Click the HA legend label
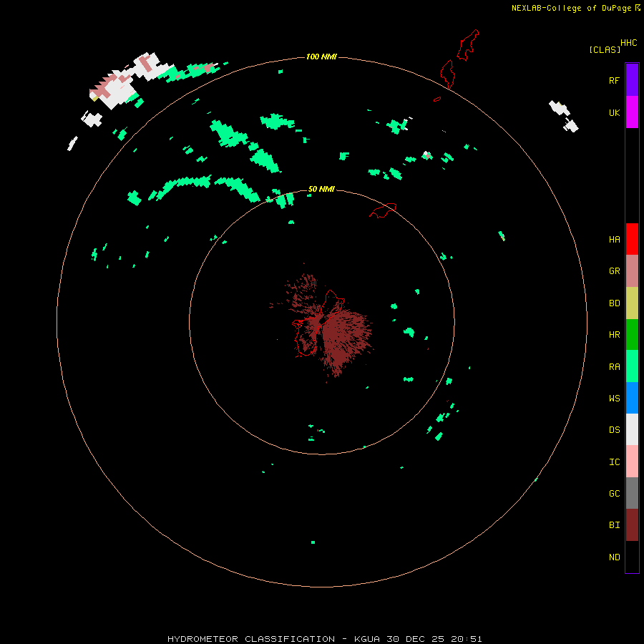This screenshot has height=644, width=644. point(615,240)
